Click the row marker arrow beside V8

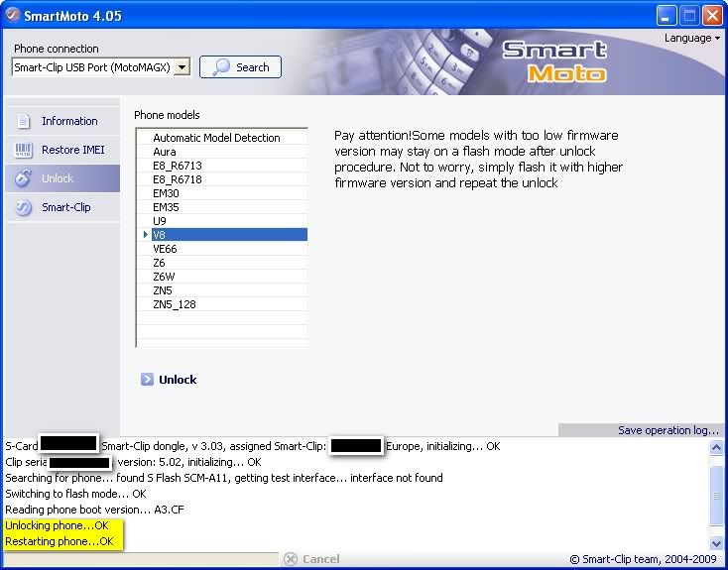click(146, 235)
